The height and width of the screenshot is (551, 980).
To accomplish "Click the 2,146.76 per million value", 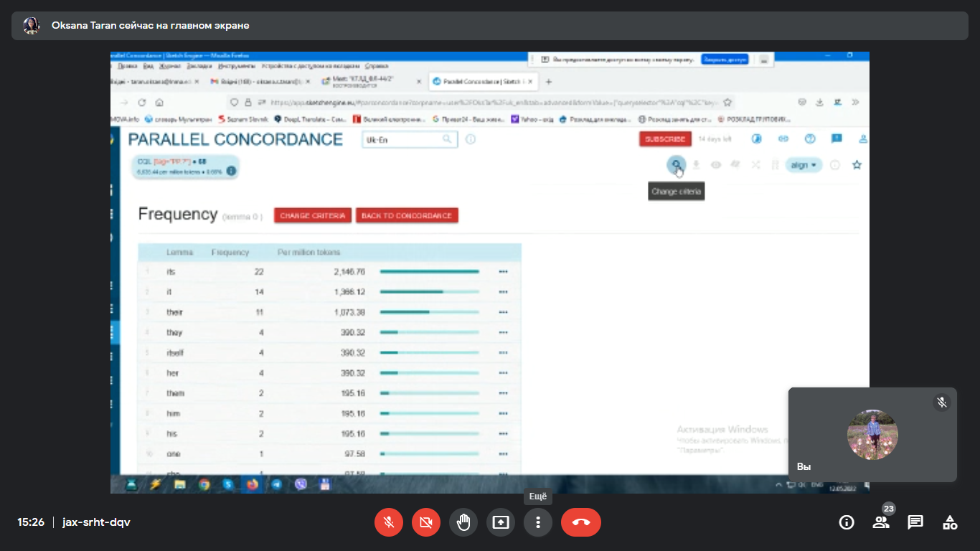I will 349,272.
